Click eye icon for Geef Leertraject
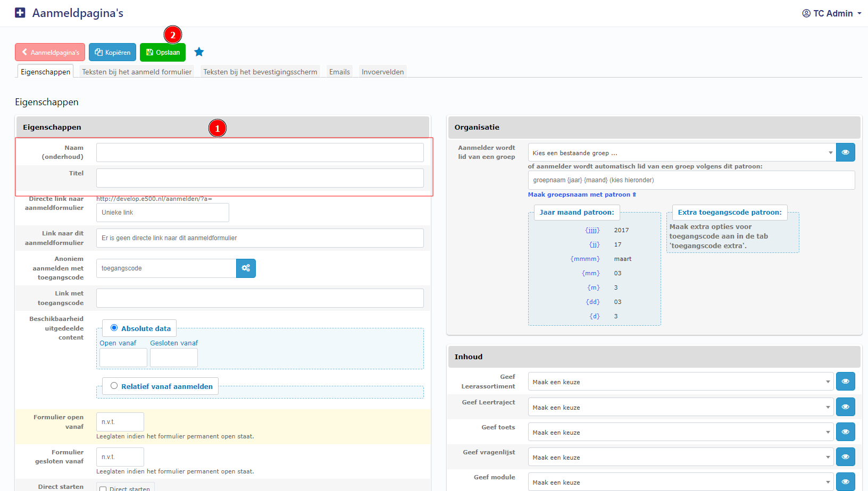The image size is (868, 491). [845, 407]
